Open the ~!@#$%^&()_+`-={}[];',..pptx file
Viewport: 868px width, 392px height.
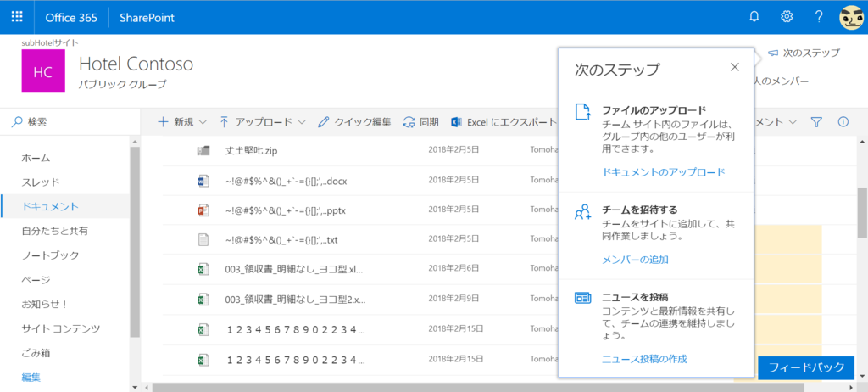(x=286, y=210)
